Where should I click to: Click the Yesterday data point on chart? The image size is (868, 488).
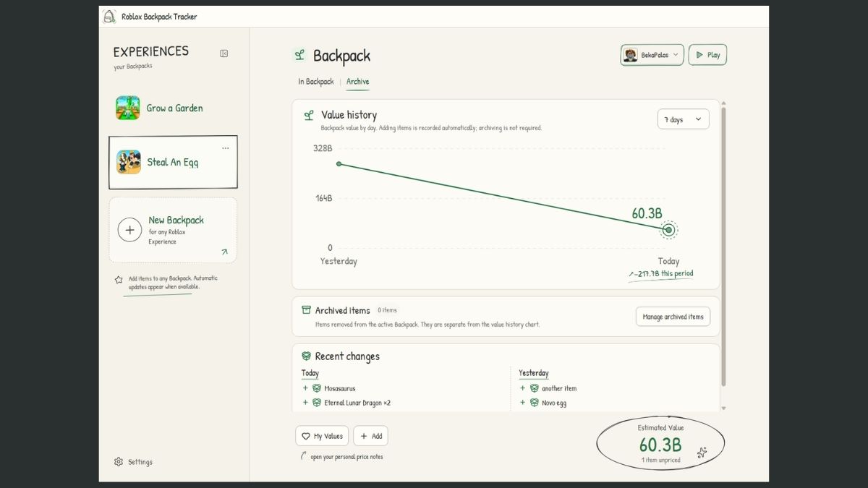point(339,164)
